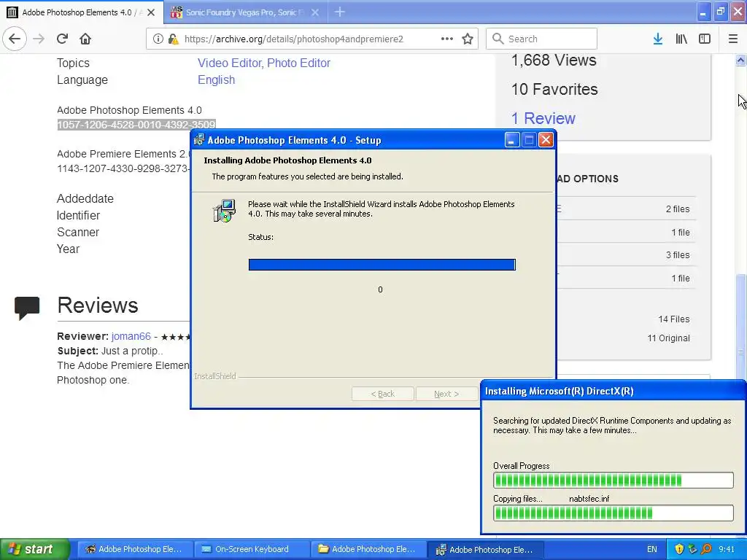
Task: Click the vertical page scrollbar thumb
Action: (741, 326)
